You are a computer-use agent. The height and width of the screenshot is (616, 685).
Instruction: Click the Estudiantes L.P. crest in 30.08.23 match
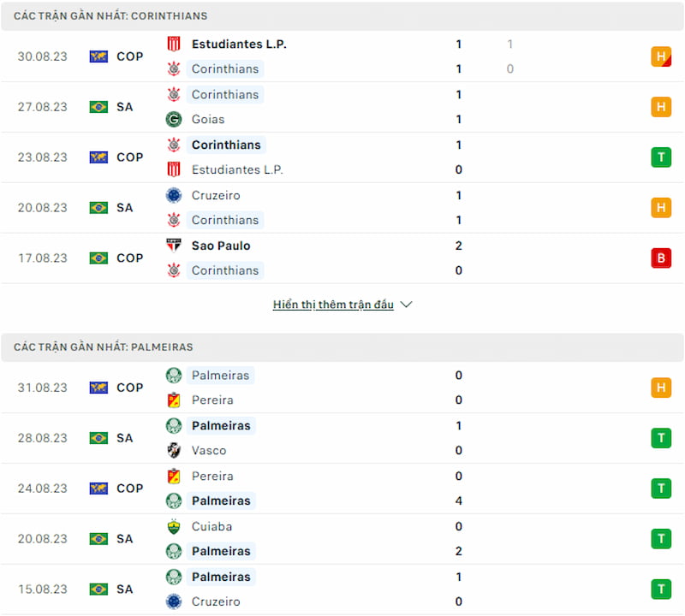tap(174, 44)
